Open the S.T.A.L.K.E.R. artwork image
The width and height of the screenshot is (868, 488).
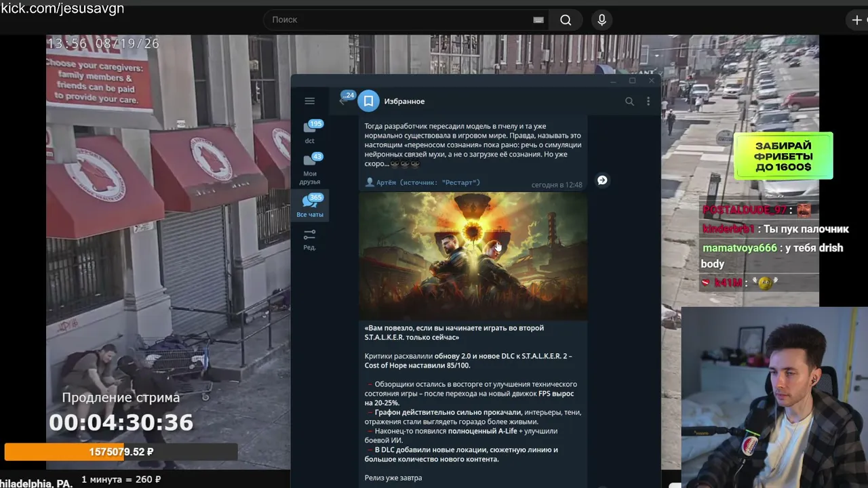tap(473, 256)
